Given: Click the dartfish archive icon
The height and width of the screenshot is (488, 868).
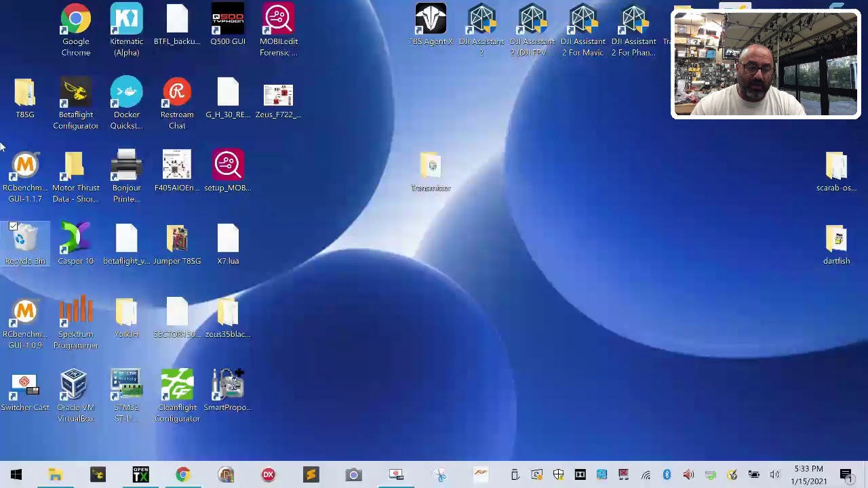Looking at the screenshot, I should click(x=836, y=245).
